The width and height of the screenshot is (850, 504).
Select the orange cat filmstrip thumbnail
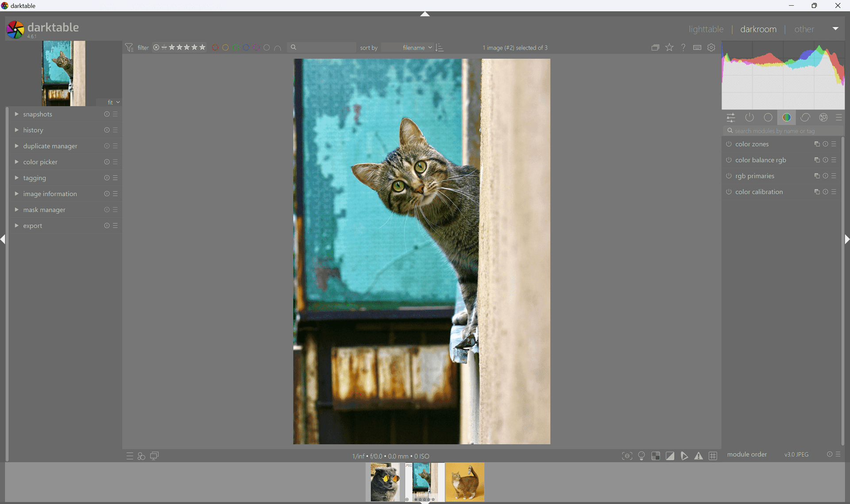click(x=465, y=482)
